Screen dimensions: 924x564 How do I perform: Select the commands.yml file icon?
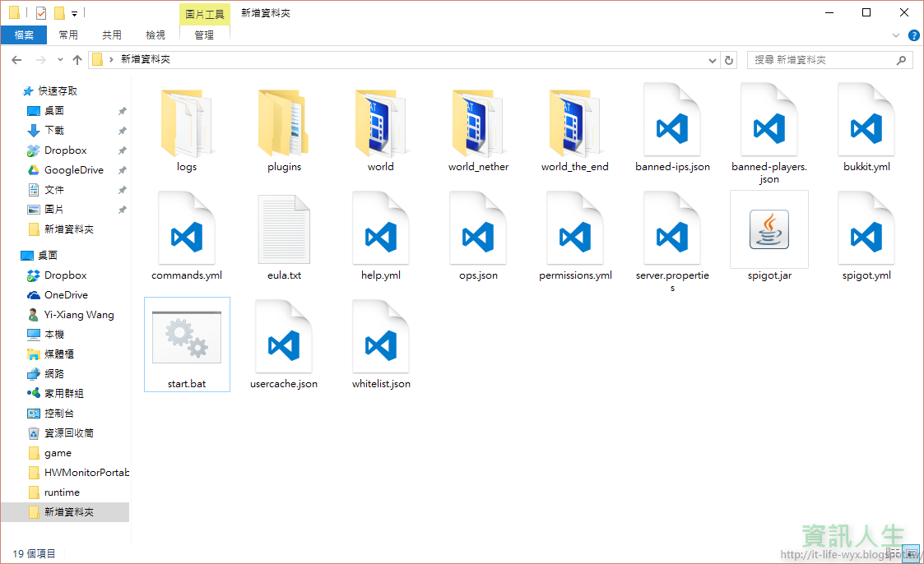[x=186, y=229]
